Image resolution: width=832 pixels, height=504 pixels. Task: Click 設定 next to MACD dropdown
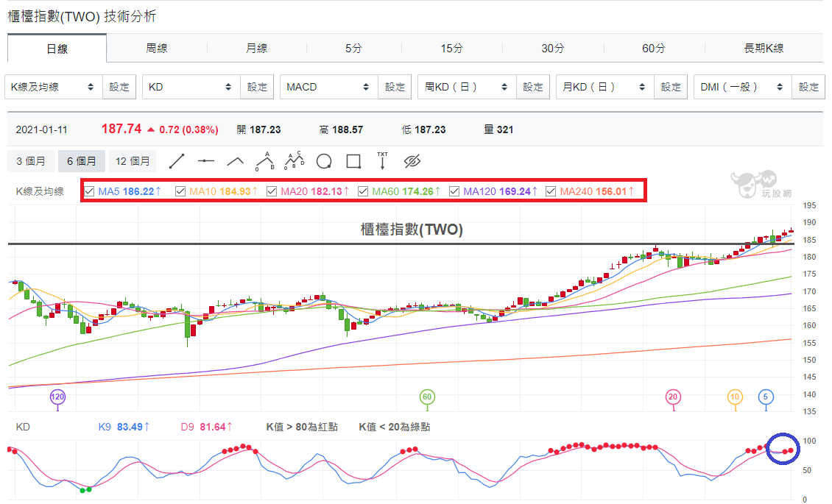coord(395,87)
